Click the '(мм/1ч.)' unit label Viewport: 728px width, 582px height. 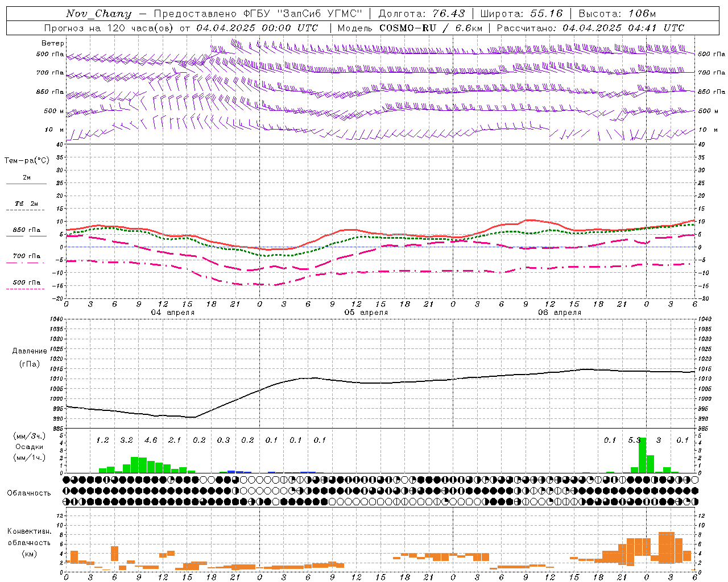pos(30,458)
